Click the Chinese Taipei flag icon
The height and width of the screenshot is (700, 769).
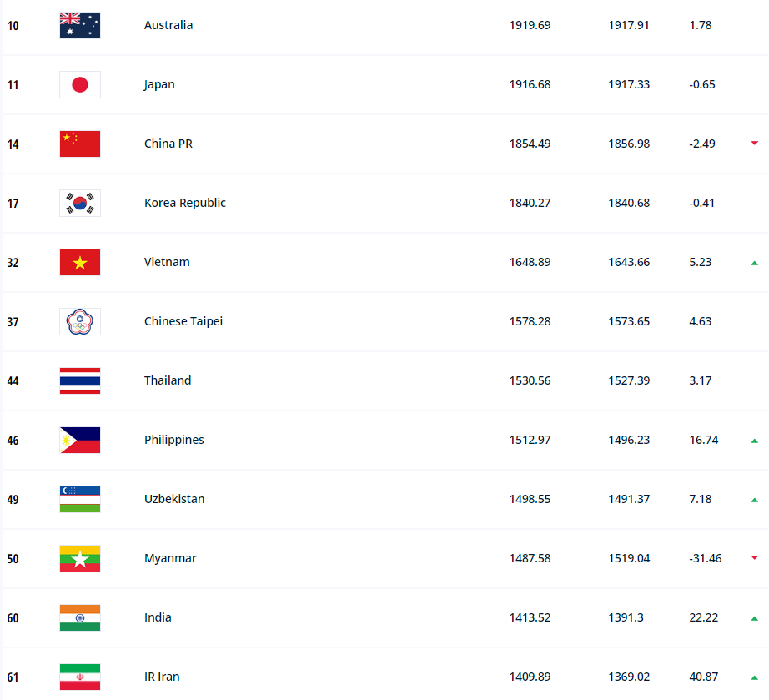80,321
